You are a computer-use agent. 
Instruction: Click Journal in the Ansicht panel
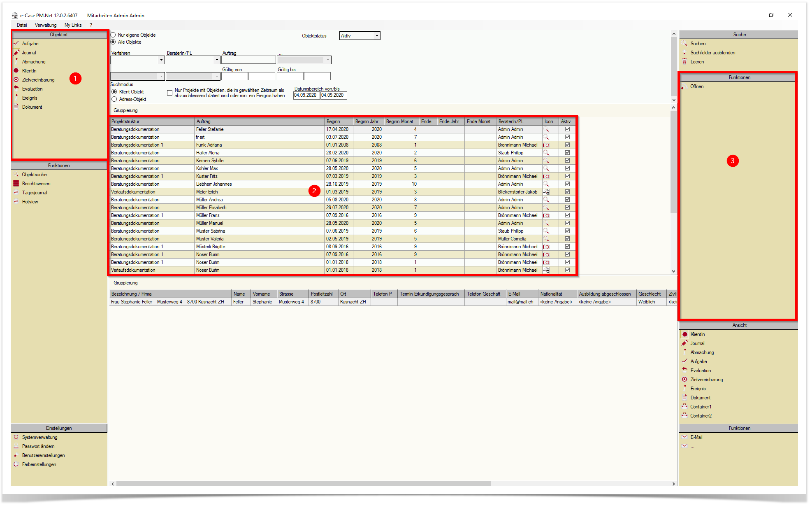coord(697,343)
